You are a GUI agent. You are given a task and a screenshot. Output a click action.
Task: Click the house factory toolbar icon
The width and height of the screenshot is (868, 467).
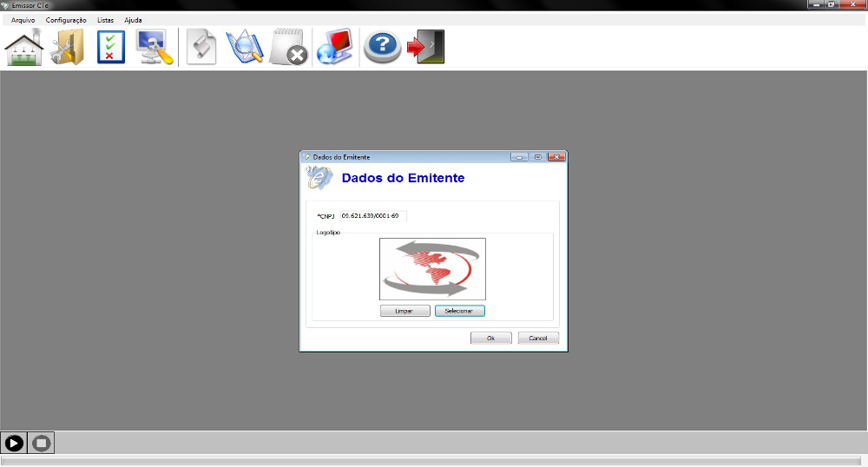24,48
